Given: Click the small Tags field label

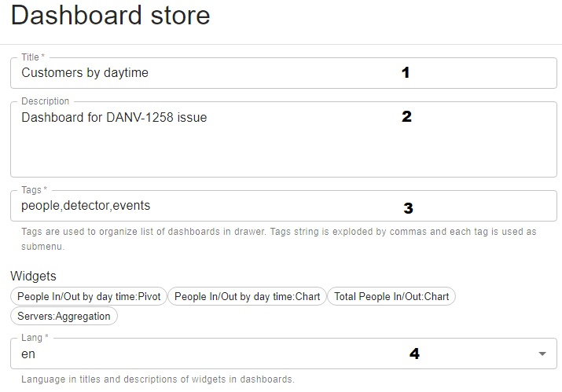Looking at the screenshot, I should coord(33,190).
